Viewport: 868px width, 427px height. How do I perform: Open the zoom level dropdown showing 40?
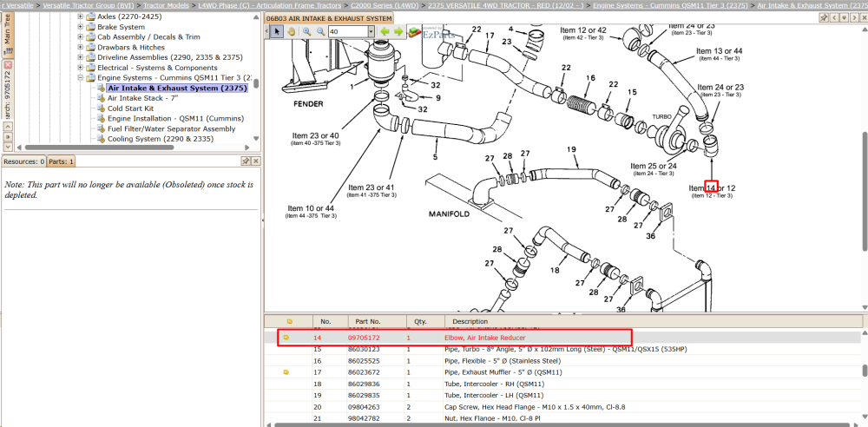(x=371, y=31)
